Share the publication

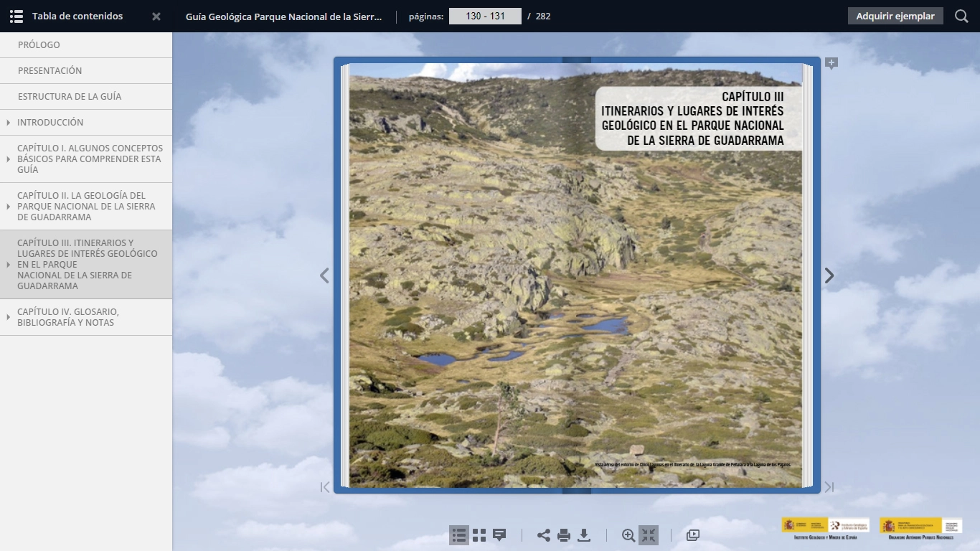click(x=542, y=534)
